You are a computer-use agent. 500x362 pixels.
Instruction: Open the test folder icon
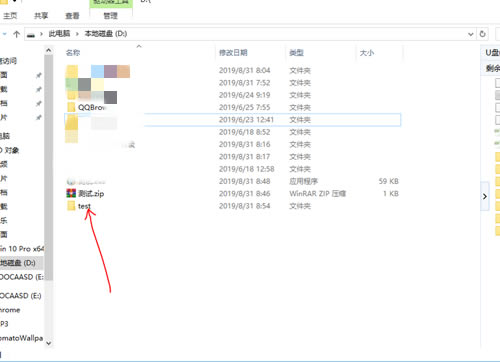(71, 206)
